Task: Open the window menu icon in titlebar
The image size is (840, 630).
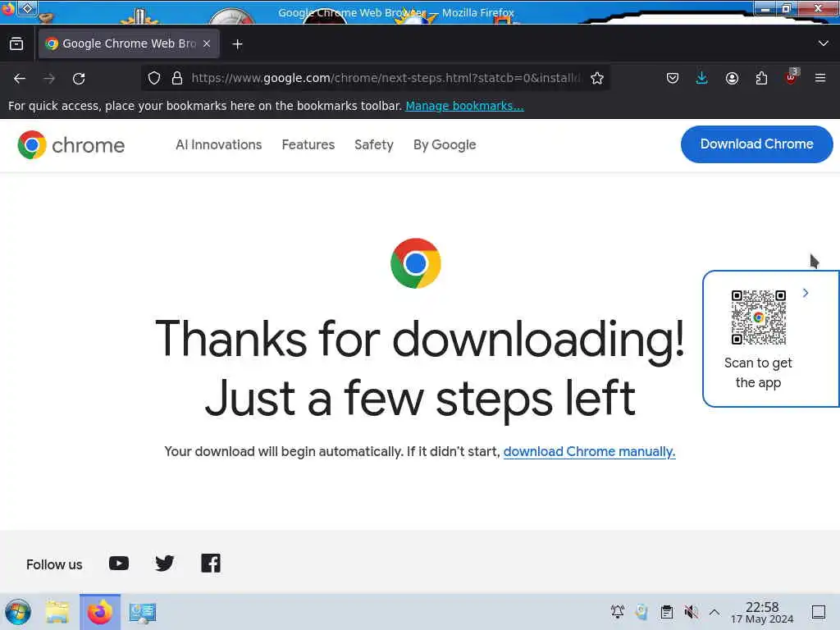Action: click(x=7, y=8)
